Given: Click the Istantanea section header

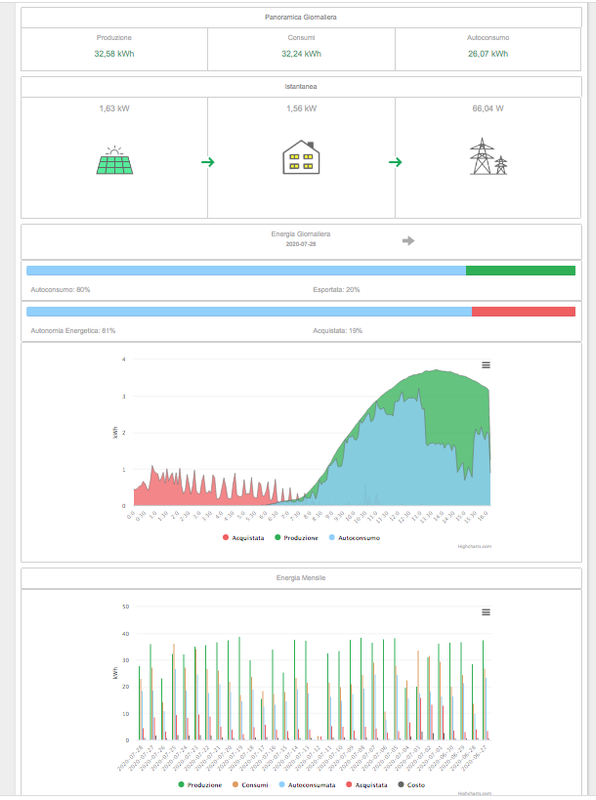Looking at the screenshot, I should (x=301, y=86).
